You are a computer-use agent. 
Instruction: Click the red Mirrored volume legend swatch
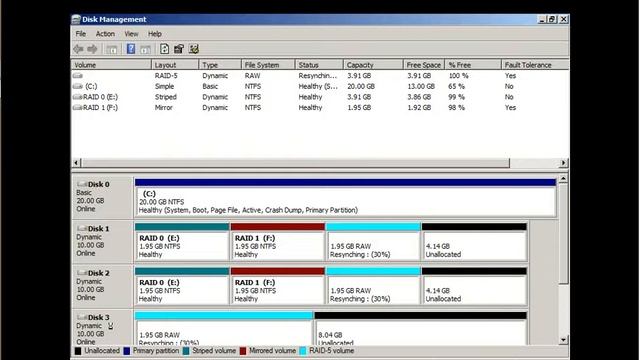click(x=243, y=351)
